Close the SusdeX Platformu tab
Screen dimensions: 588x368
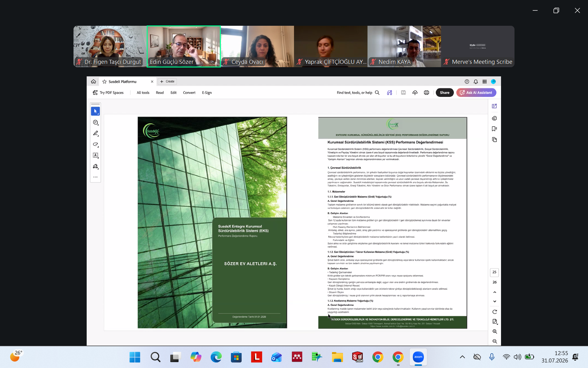(x=152, y=82)
